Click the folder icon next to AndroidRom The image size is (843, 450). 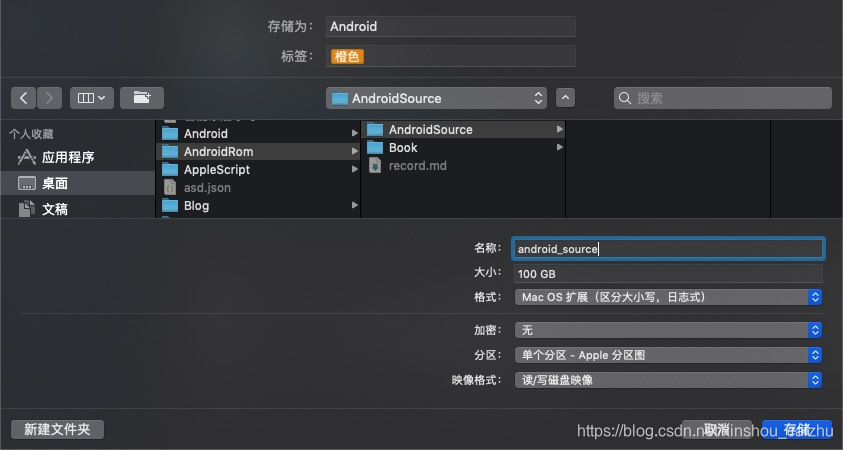coord(170,152)
